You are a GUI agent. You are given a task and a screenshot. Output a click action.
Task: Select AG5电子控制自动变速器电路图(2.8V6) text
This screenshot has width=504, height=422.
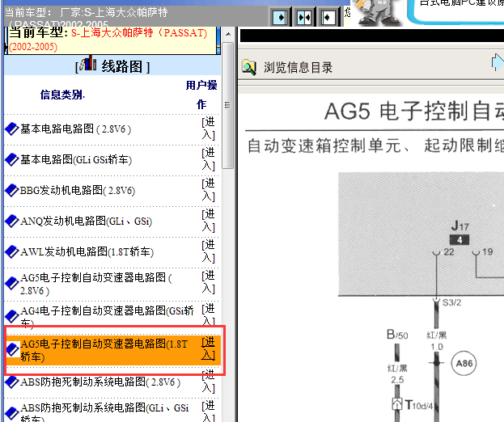pyautogui.click(x=96, y=284)
